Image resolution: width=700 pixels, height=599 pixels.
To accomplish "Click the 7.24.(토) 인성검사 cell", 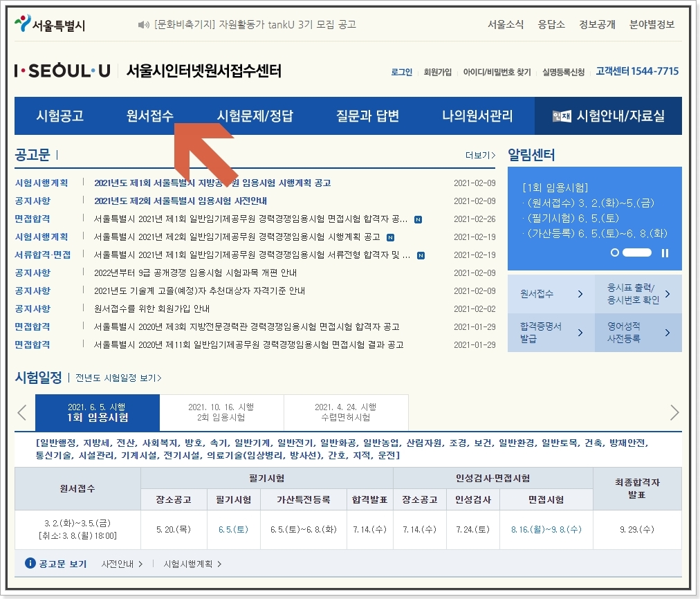I will pyautogui.click(x=472, y=529).
